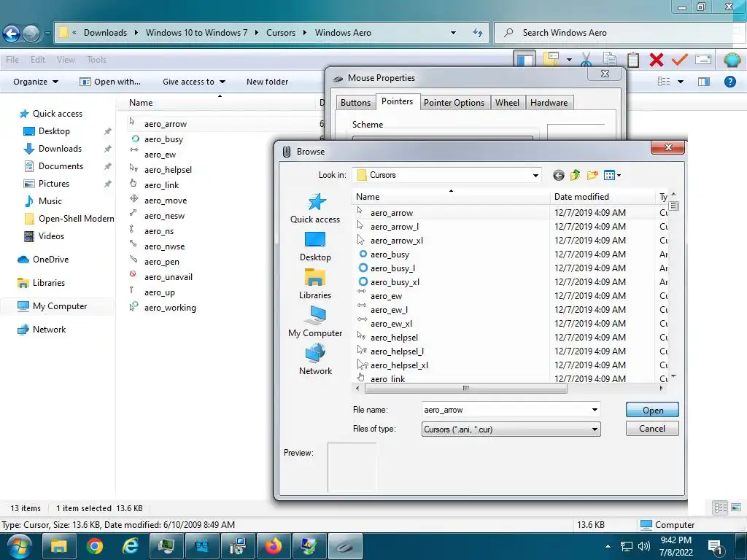Viewport: 747px width, 560px height.
Task: Open the notification center icon
Action: pyautogui.click(x=715, y=548)
